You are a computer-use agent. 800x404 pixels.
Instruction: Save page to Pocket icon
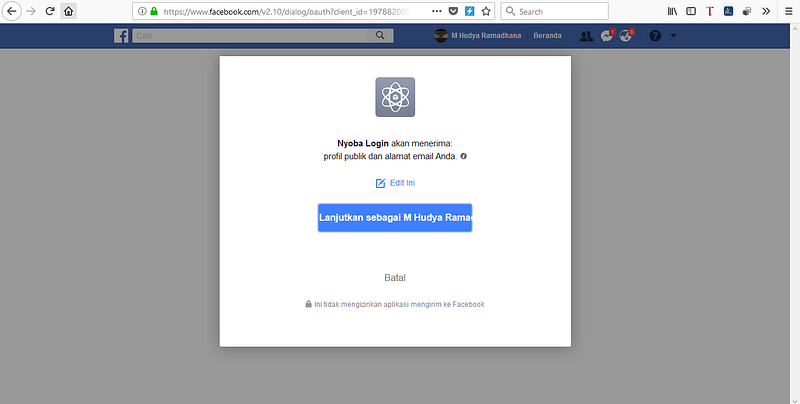(453, 11)
